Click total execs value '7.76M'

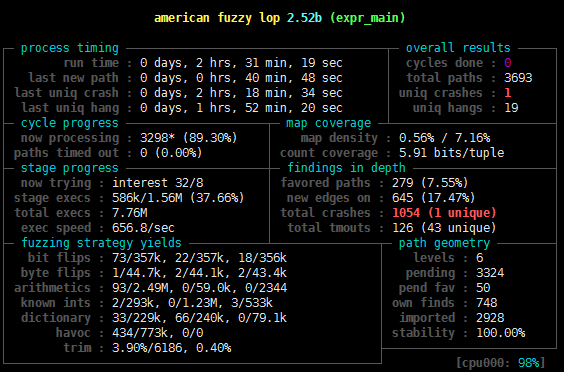pos(129,213)
